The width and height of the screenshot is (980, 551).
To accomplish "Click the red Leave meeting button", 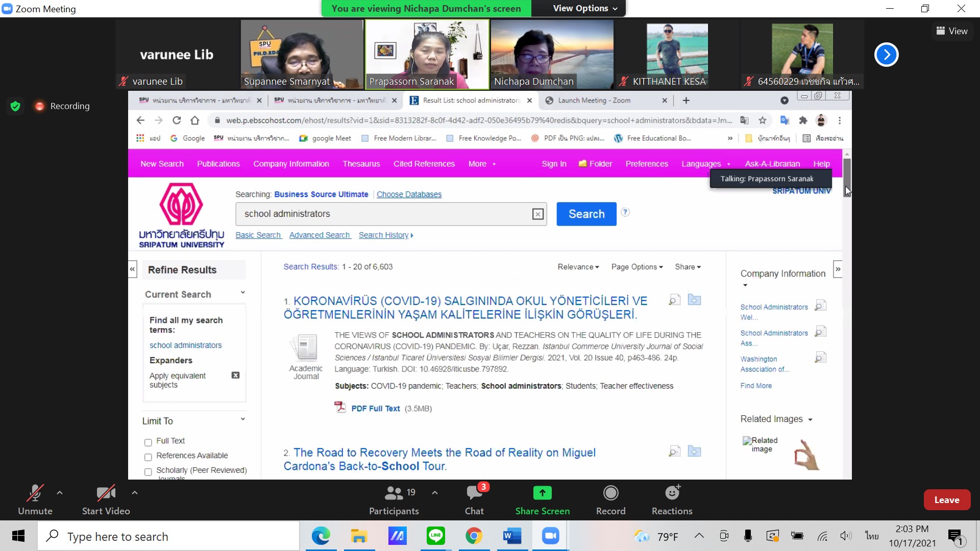I will [x=946, y=500].
